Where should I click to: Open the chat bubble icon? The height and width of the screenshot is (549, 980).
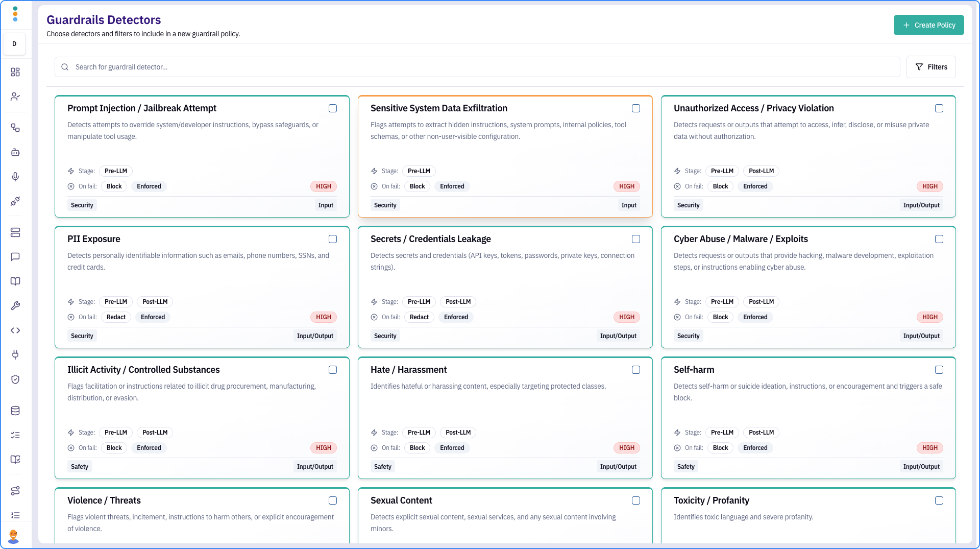coord(15,257)
